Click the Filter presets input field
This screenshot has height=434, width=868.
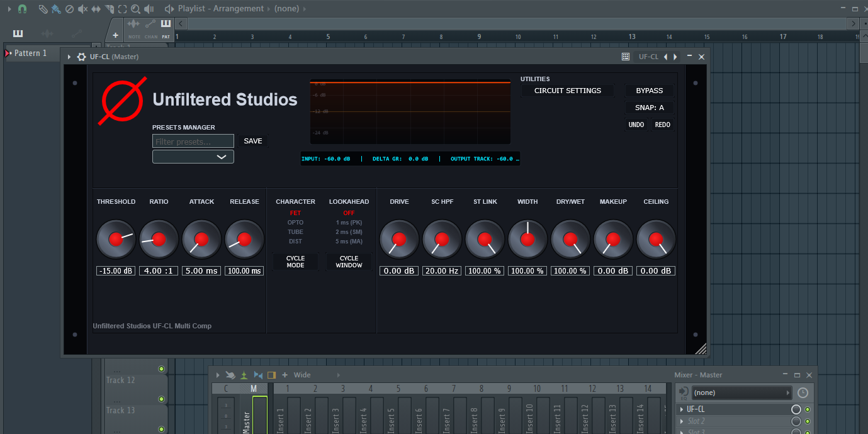point(193,141)
